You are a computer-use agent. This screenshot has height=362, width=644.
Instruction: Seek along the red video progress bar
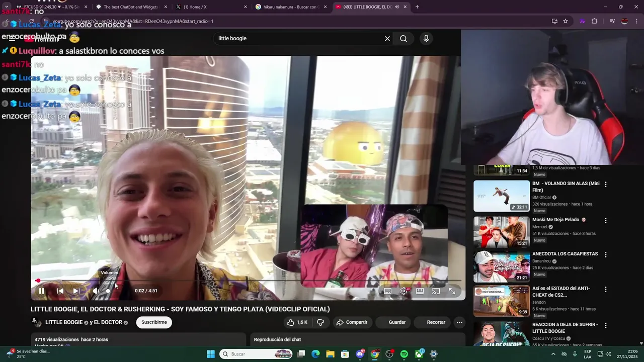pos(249,281)
